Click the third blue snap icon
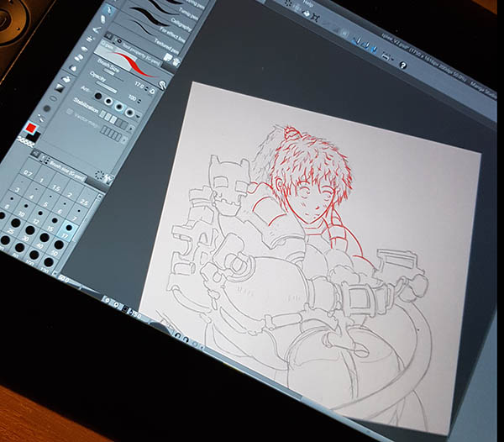504x442 pixels. [x=373, y=49]
